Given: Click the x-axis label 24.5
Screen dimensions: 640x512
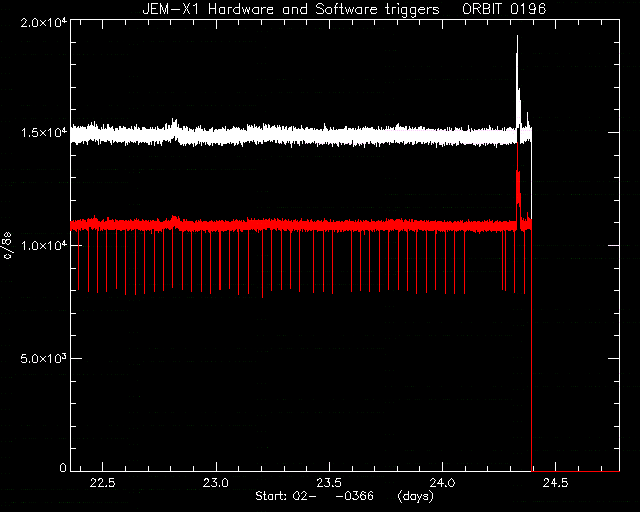Looking at the screenshot, I should [x=556, y=483].
